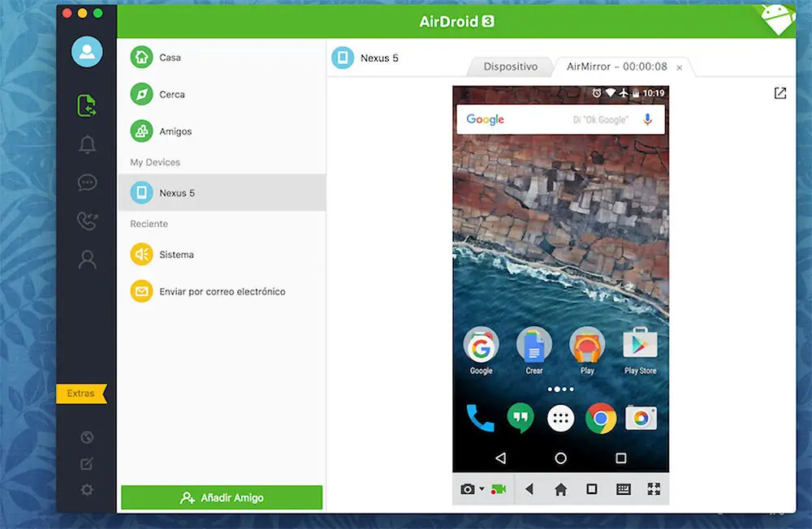Toggle the keyboard input icon
812x529 pixels.
[x=624, y=488]
